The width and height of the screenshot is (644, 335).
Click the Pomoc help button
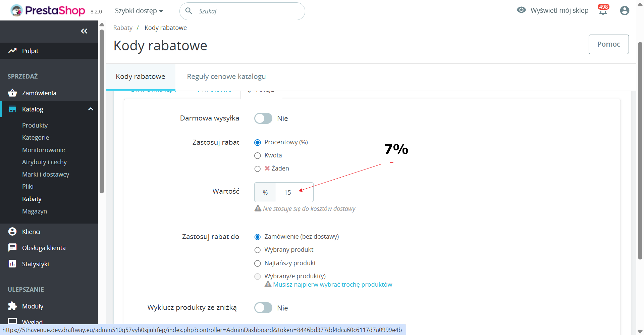click(608, 44)
